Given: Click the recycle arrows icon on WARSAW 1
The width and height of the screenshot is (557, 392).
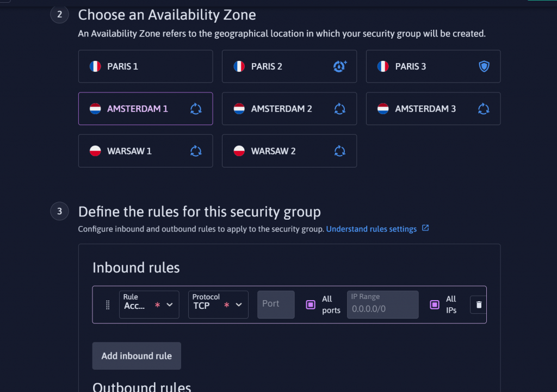Looking at the screenshot, I should [x=196, y=151].
